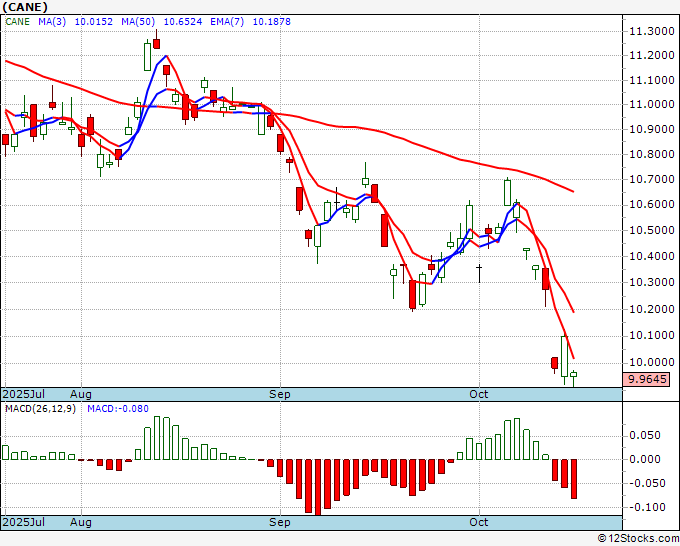Click the MA(50) value 10.6524
The width and height of the screenshot is (680, 546).
tap(183, 22)
